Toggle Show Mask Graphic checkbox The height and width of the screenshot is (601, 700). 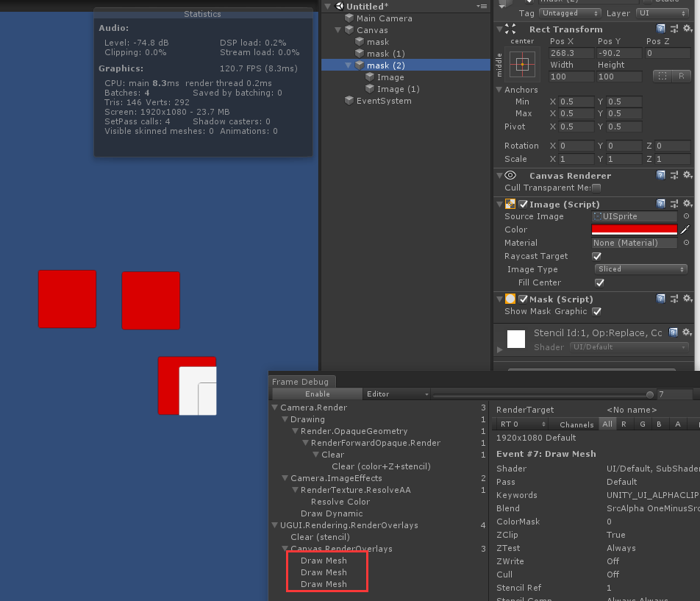pos(596,311)
